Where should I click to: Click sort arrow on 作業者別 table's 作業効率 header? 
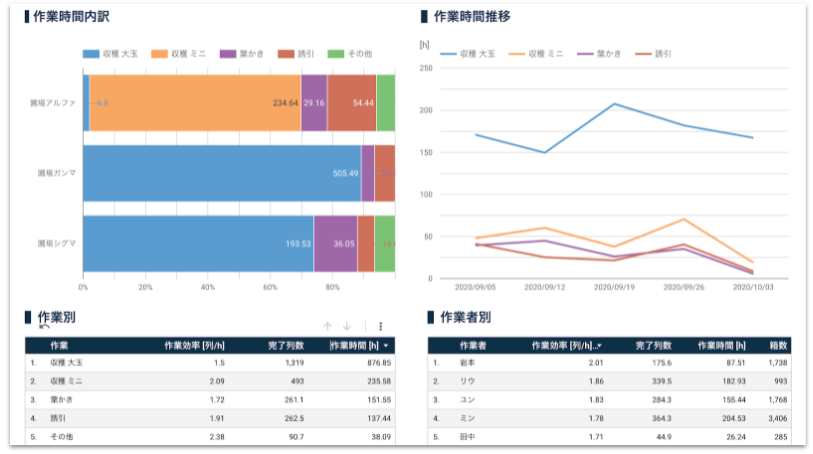599,345
